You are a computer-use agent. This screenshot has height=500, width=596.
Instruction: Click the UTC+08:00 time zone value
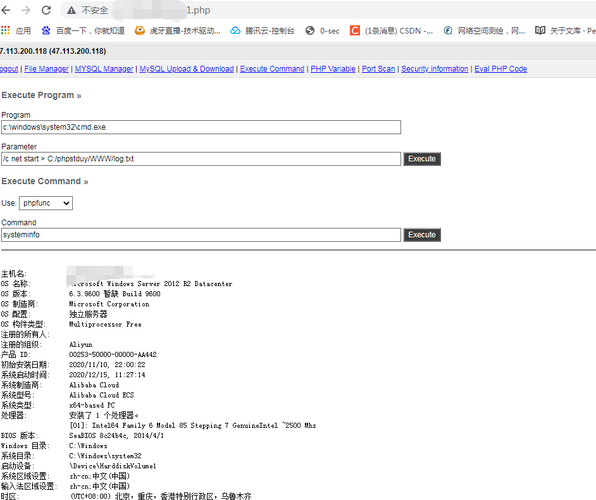click(x=160, y=496)
